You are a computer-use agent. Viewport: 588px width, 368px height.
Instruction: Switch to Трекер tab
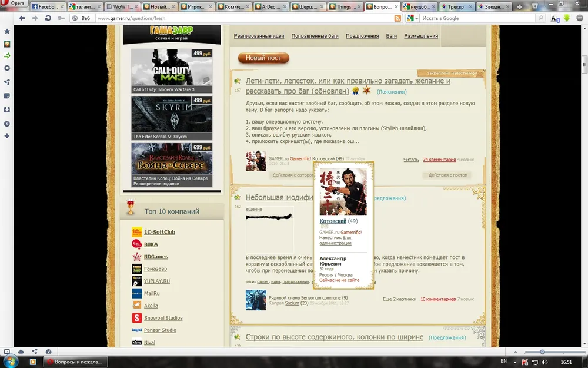pos(457,6)
